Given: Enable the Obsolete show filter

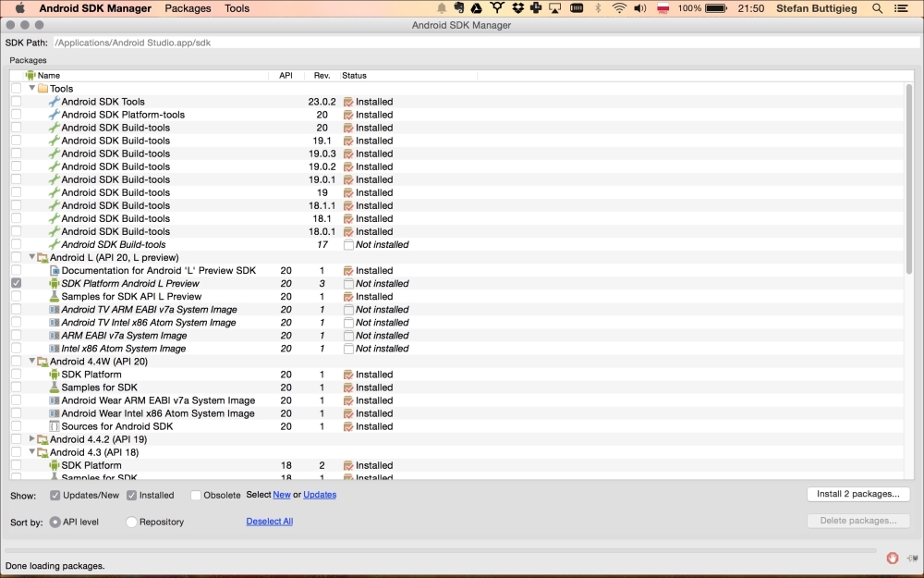Looking at the screenshot, I should tap(196, 496).
